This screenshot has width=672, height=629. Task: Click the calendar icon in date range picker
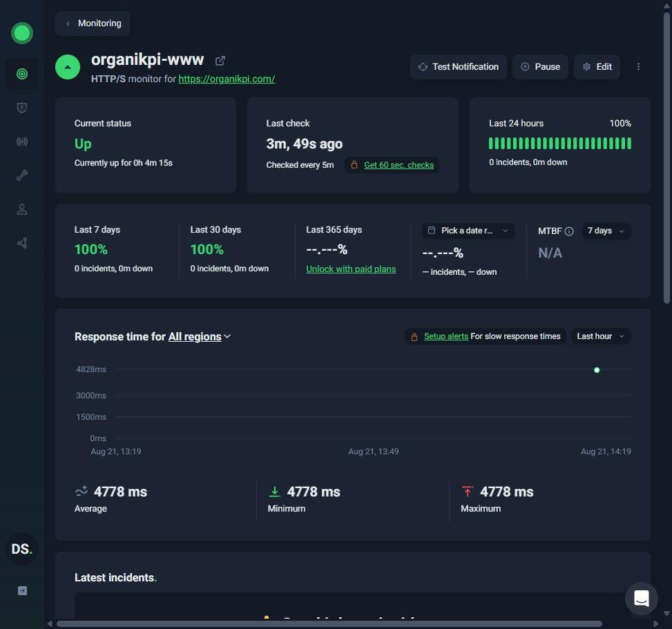pyautogui.click(x=432, y=230)
